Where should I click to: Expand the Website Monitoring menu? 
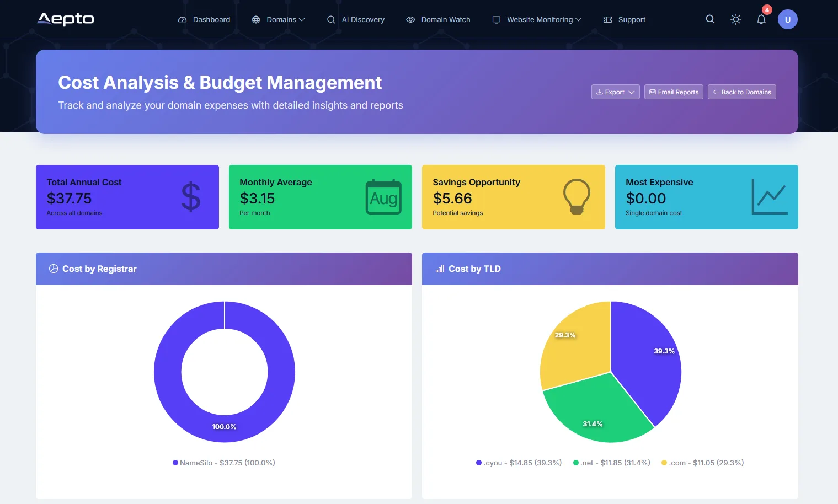537,19
